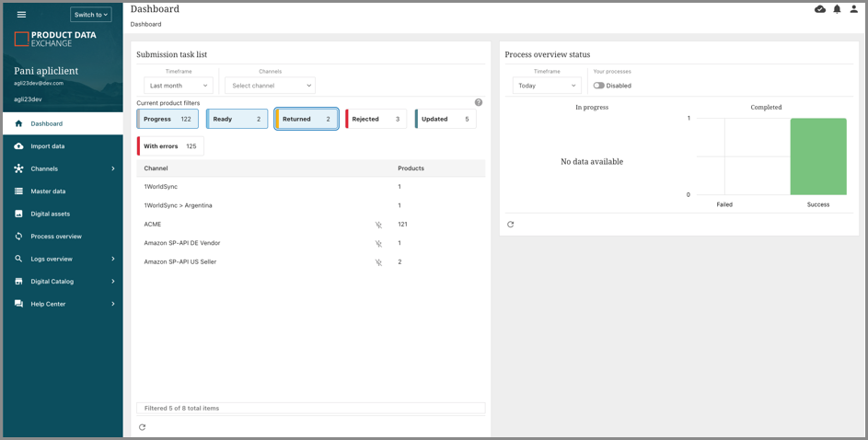Open the notifications bell

tap(837, 9)
